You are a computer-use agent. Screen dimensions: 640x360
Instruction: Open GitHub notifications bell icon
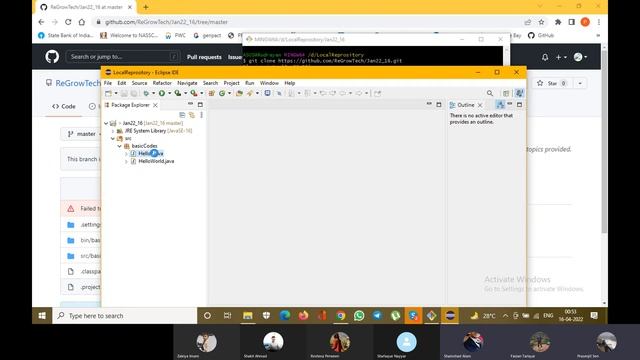(545, 58)
